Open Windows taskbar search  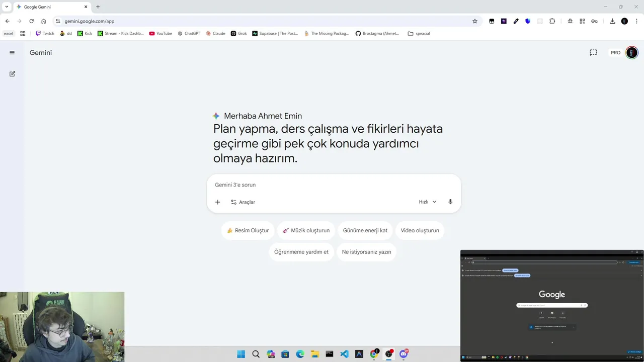pos(256,354)
